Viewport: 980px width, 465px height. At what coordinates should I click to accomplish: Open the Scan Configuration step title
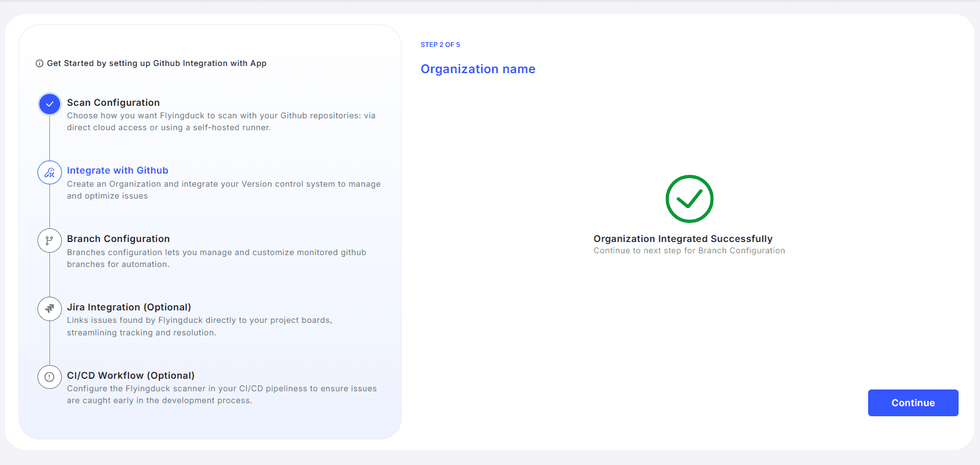113,102
